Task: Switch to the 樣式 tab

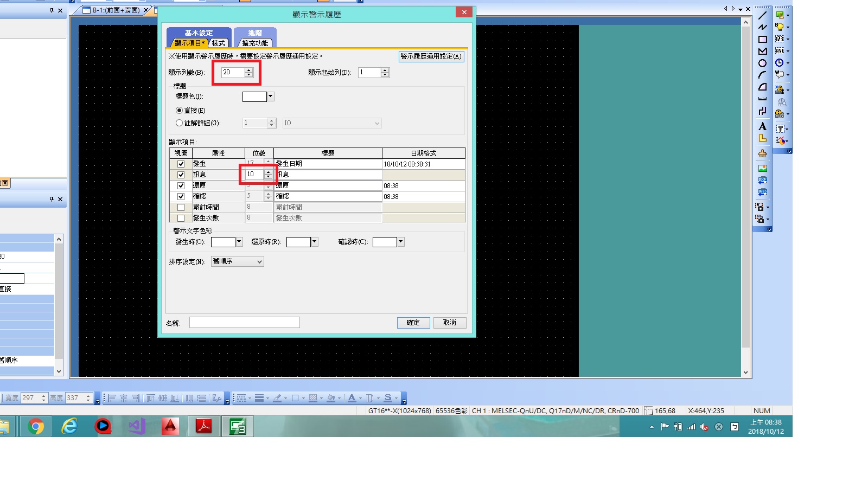Action: point(218,43)
